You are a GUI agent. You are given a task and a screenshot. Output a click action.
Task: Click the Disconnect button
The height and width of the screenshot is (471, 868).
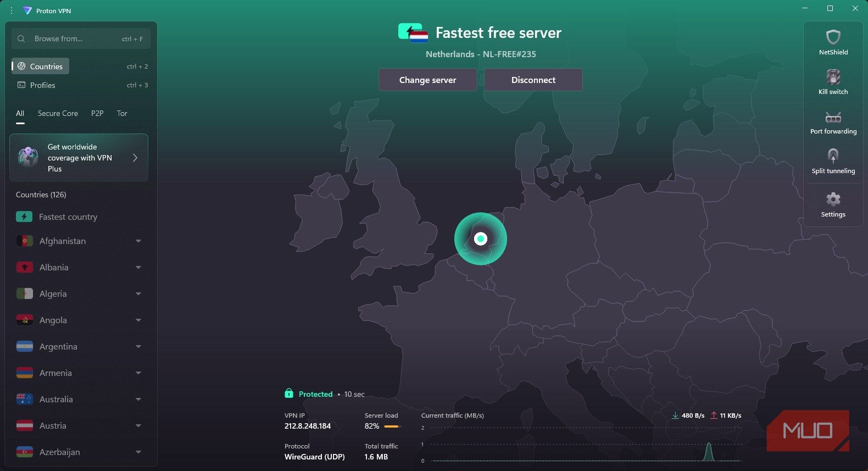pos(533,80)
